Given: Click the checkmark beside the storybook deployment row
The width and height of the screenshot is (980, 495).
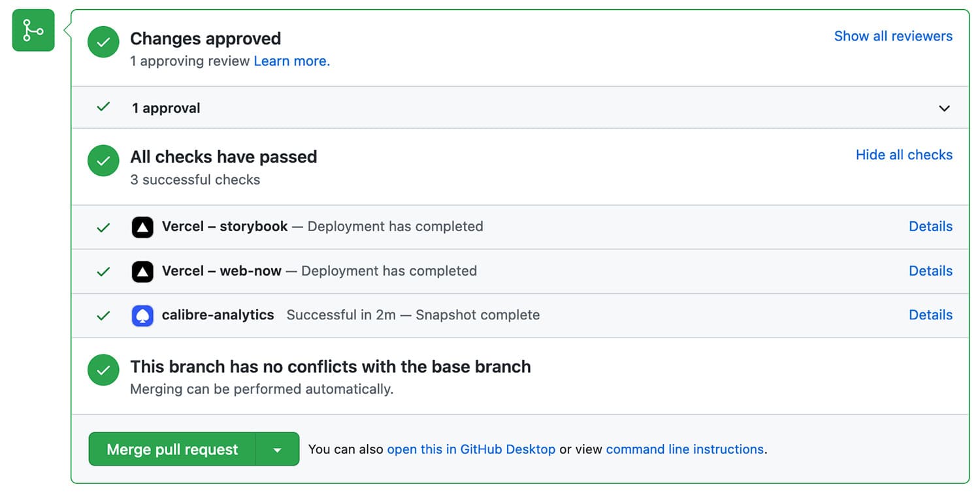Looking at the screenshot, I should click(x=103, y=227).
